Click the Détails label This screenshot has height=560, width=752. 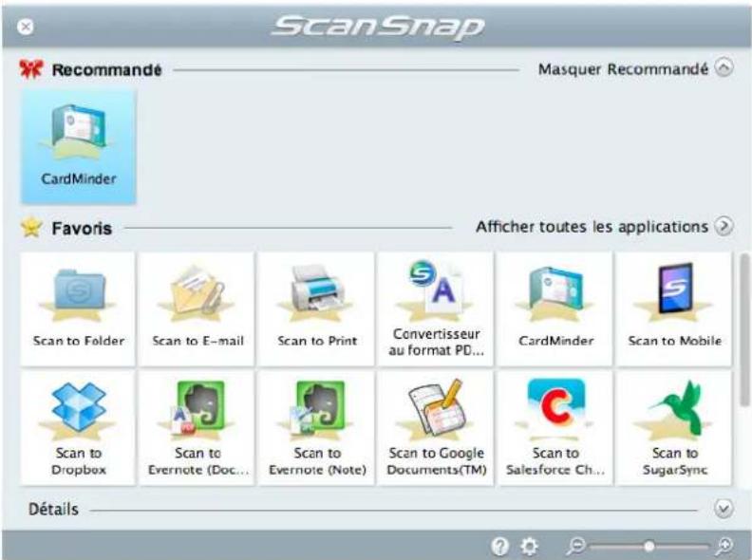(53, 509)
